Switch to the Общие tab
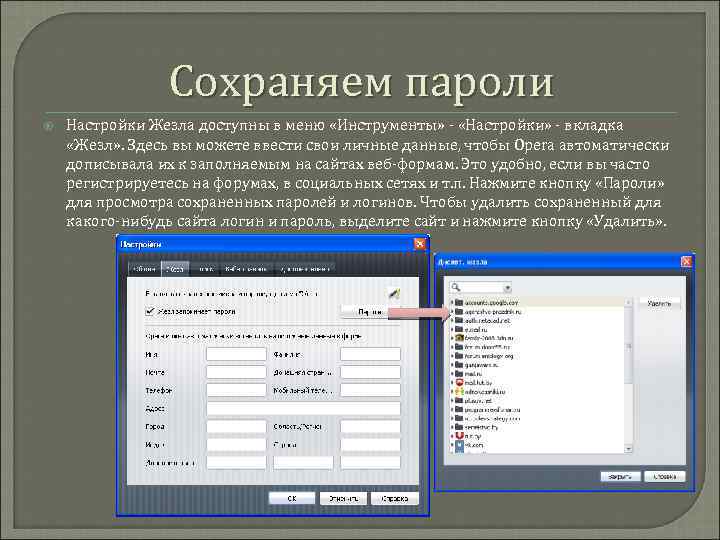 145,269
